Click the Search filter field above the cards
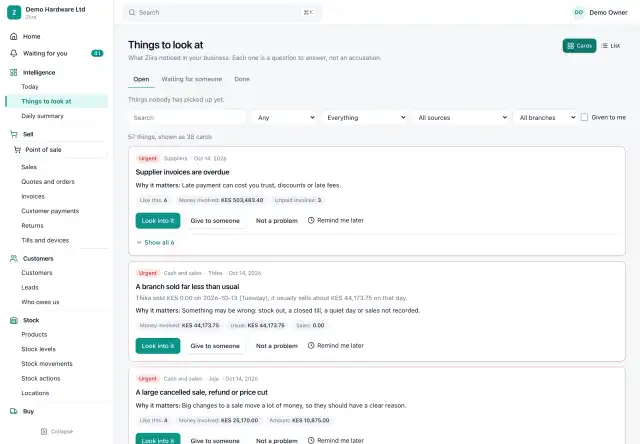The width and height of the screenshot is (640, 444). (x=187, y=118)
